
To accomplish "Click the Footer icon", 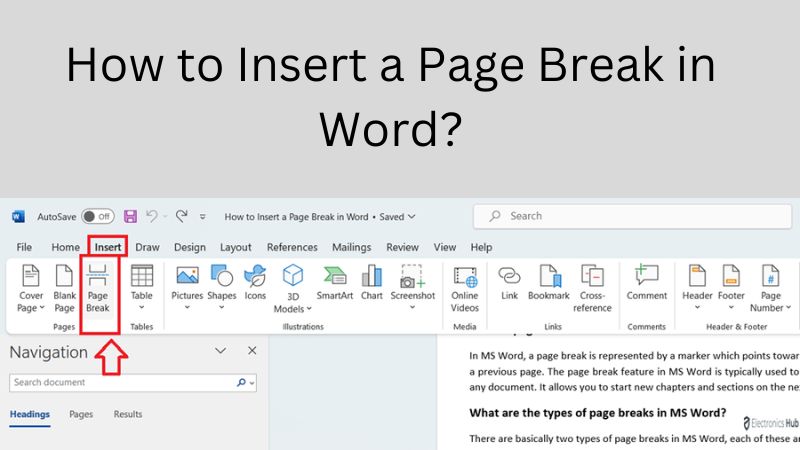I will [731, 277].
